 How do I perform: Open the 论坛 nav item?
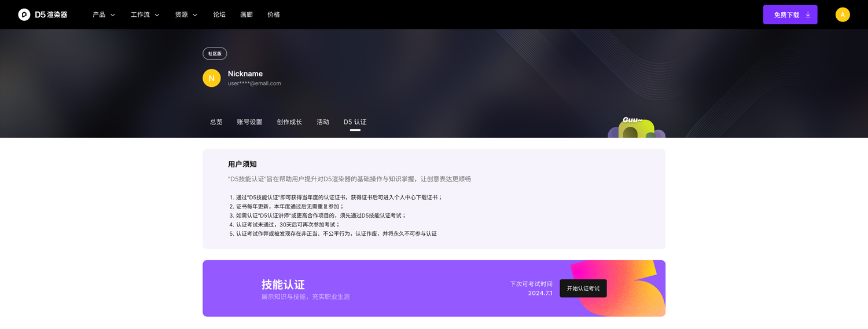point(219,14)
